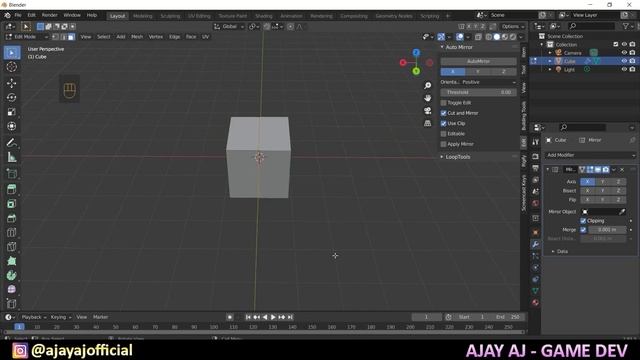This screenshot has height=360, width=640.
Task: Uncheck Clipping in Mirror modifier
Action: tap(583, 221)
